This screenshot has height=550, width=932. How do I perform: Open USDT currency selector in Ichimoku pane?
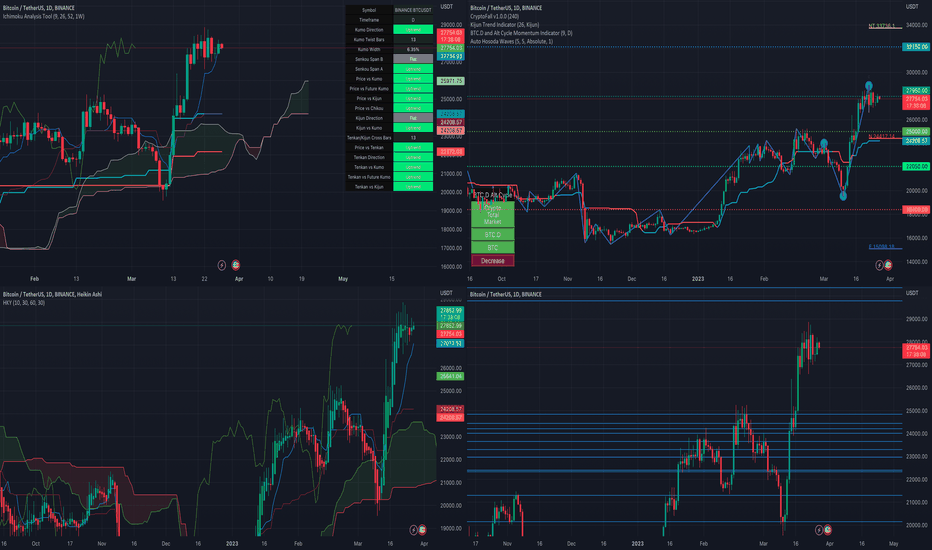446,7
